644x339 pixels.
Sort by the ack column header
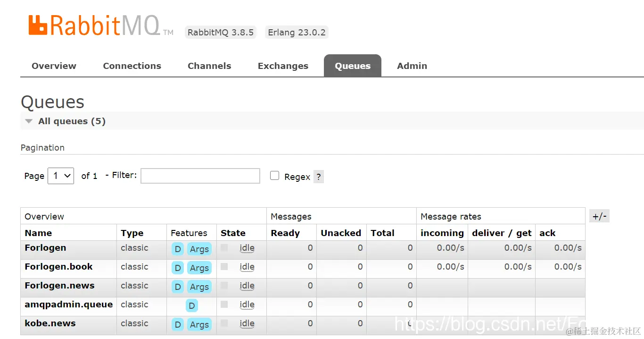547,233
